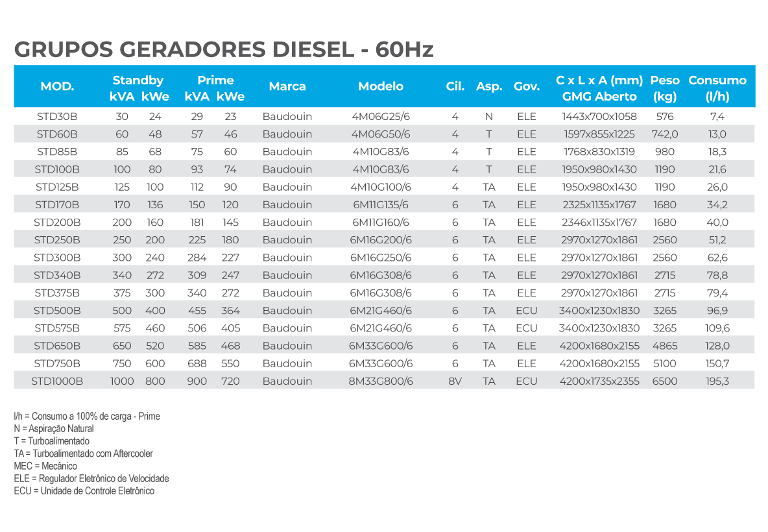Screen dimensions: 768x532
Task: Click dimensions 2346x1135x1767
Action: (x=599, y=223)
